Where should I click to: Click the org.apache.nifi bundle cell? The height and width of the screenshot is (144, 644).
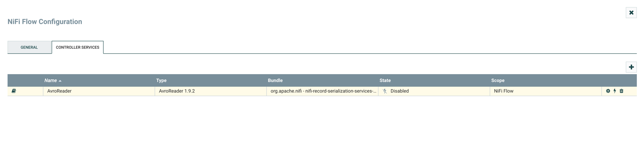point(322,91)
